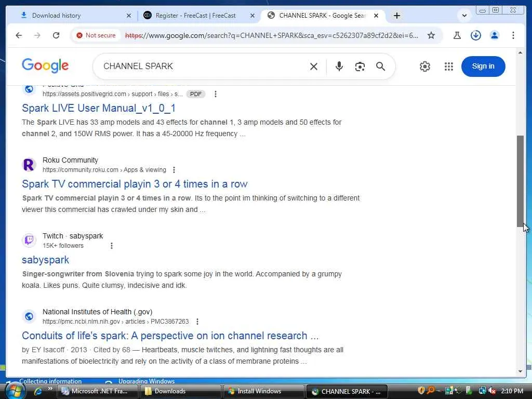
Task: Open more options for Roku Community result
Action: 174,170
